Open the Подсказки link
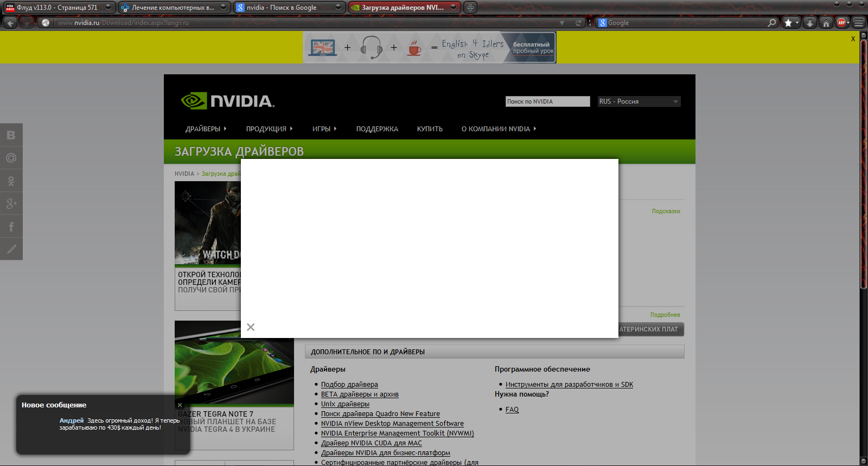This screenshot has height=466, width=868. (x=666, y=212)
